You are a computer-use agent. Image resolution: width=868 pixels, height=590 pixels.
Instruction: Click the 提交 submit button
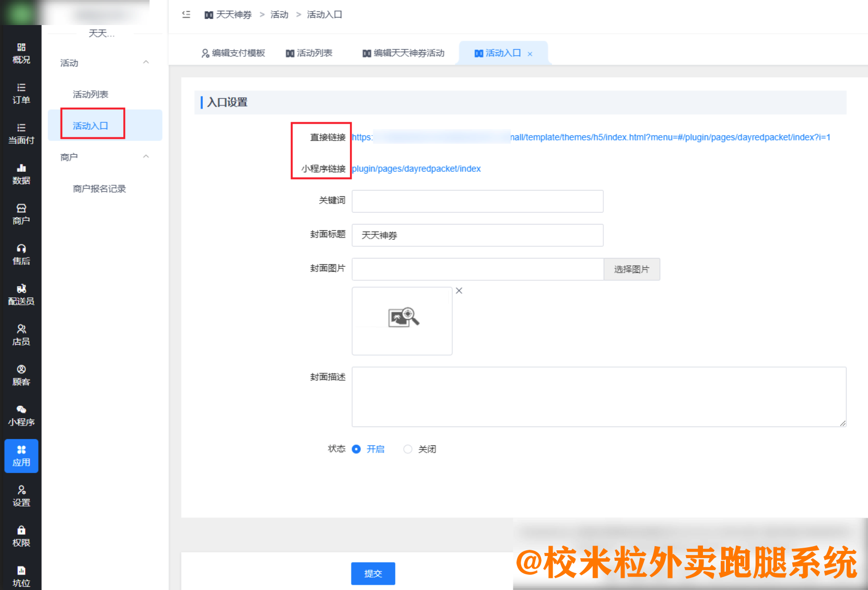pos(373,573)
